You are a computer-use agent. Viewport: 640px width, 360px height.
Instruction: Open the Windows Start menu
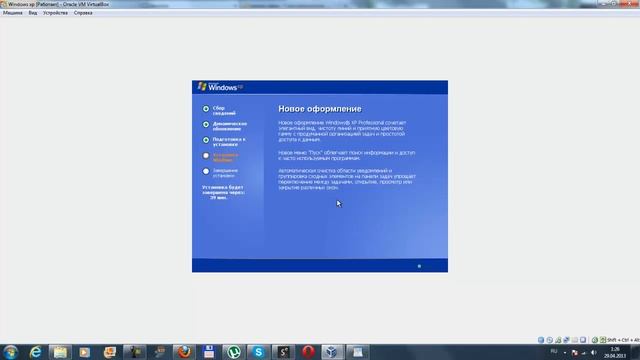click(10, 352)
